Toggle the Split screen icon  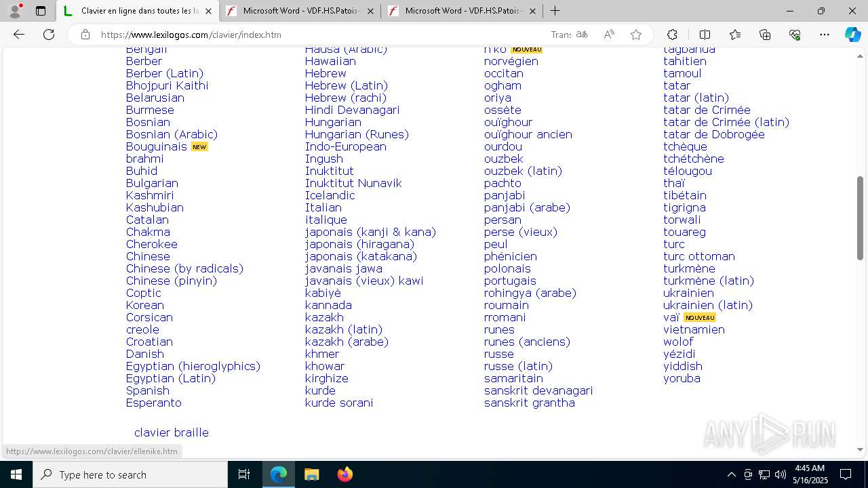pyautogui.click(x=705, y=35)
